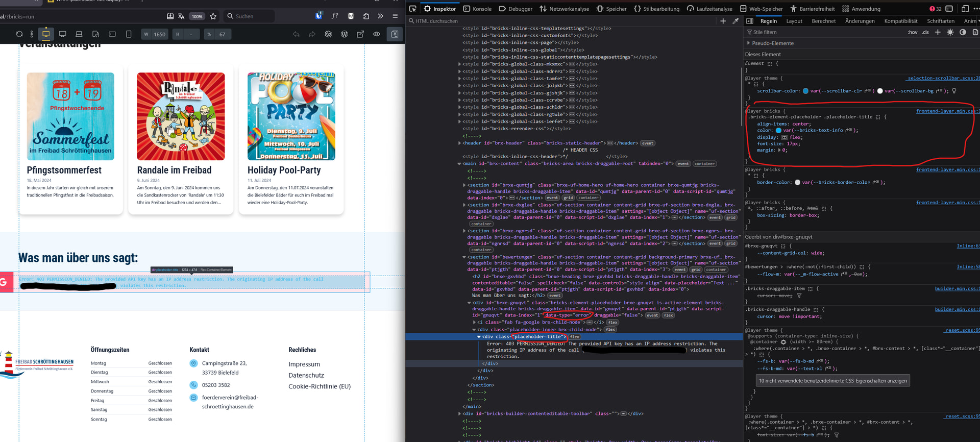Click the WordPress dashboard icon in Bricks toolbar
980x442 pixels.
click(345, 34)
